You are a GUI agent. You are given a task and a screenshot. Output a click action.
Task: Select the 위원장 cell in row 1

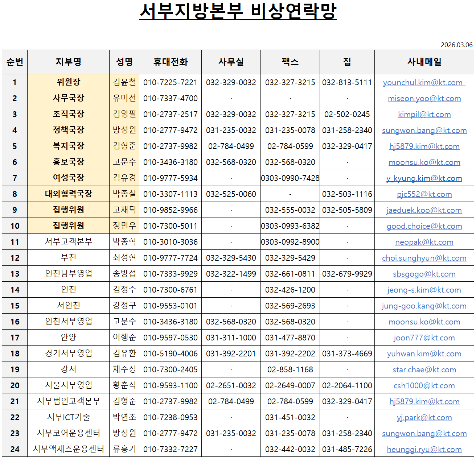tap(68, 82)
